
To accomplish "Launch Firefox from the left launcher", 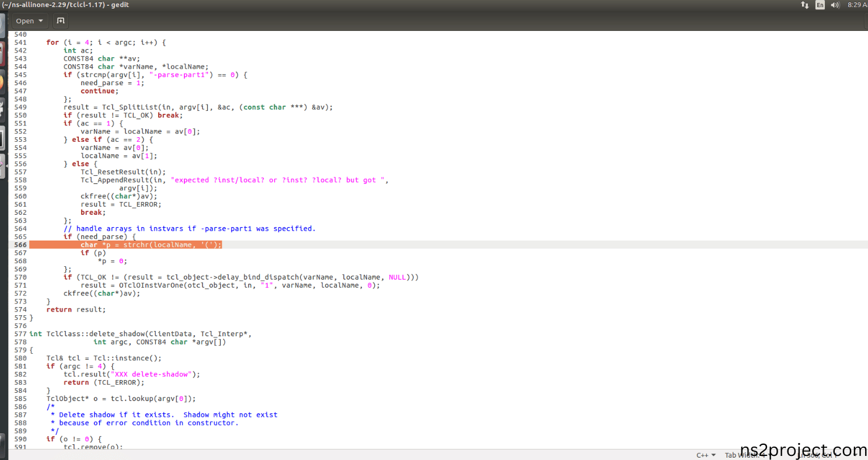I will (2, 82).
